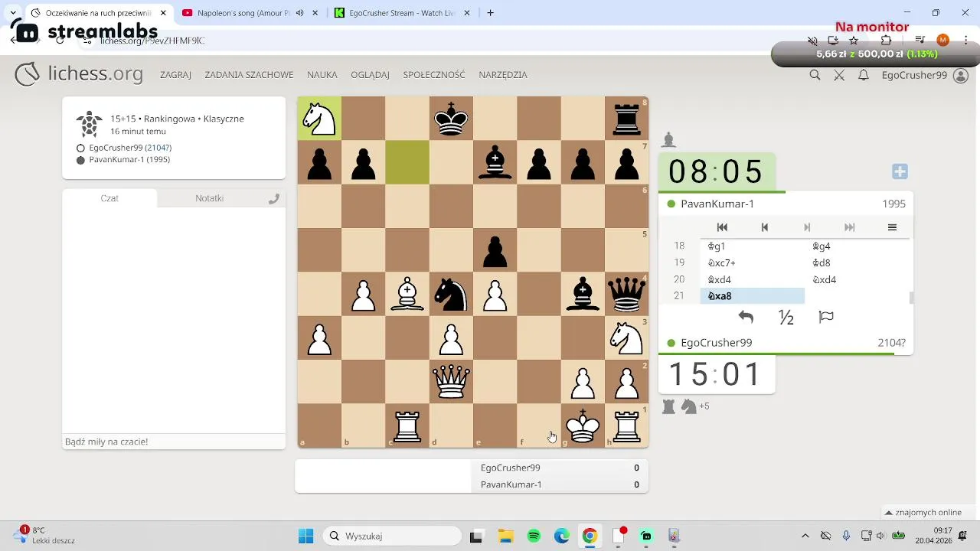
Task: Open Chrome profile avatar M
Action: [x=942, y=41]
